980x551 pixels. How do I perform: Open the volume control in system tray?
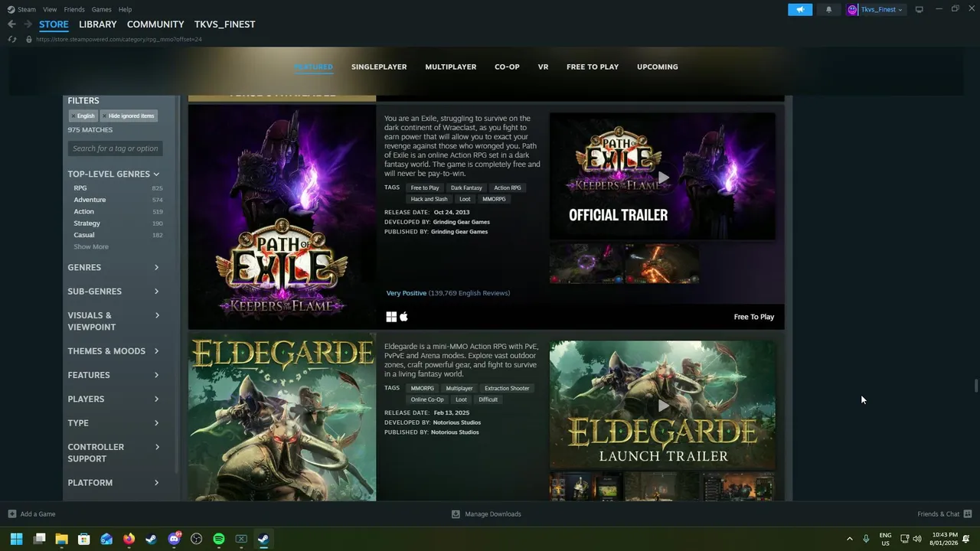point(917,539)
